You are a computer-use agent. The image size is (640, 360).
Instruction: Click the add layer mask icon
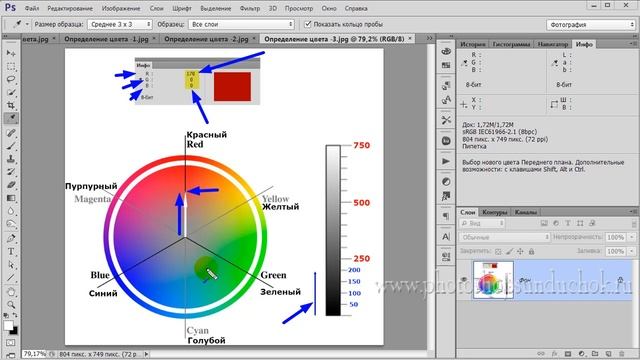568,354
